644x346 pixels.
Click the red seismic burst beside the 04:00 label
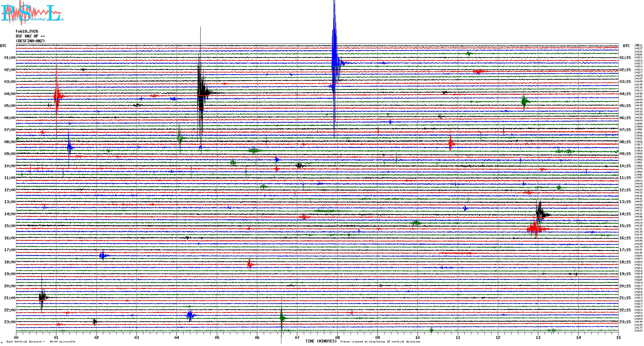click(57, 96)
